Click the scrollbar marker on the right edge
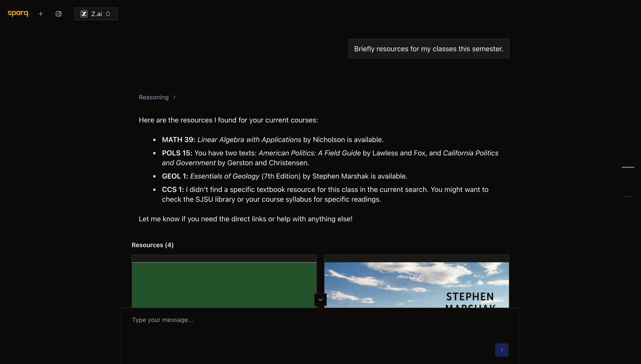Viewport: 641px width, 364px height. (628, 167)
